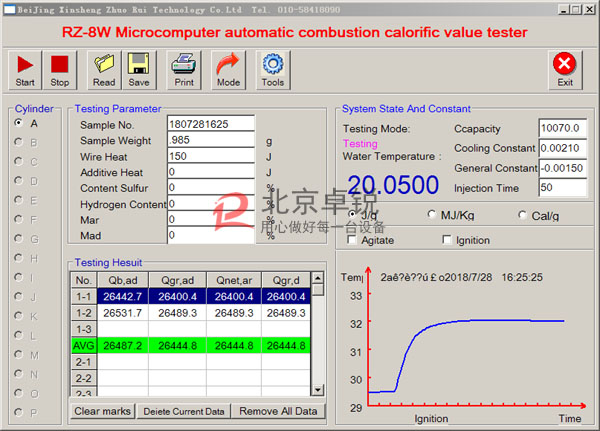600x431 pixels.
Task: Select cylinder F radio button
Action: pos(18,219)
